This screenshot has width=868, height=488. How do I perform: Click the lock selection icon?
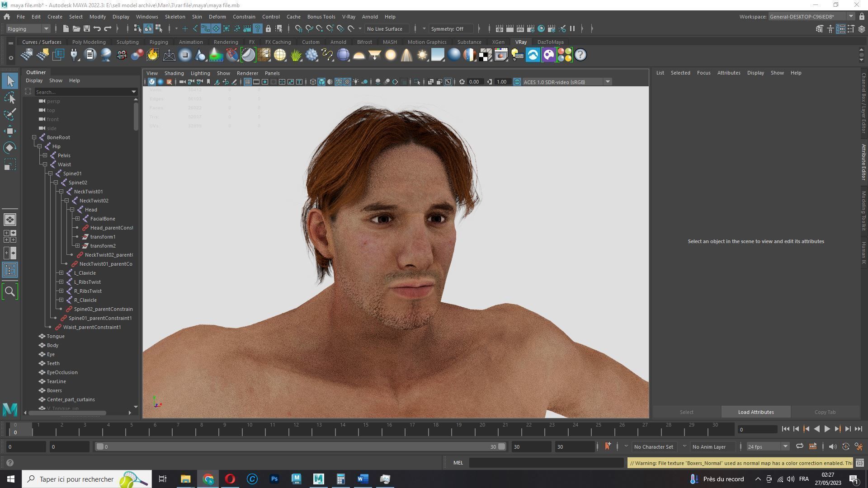[x=268, y=28]
